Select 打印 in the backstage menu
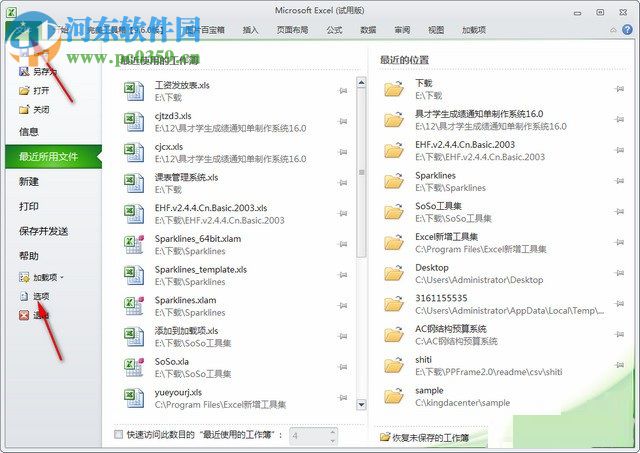This screenshot has height=453, width=640. 53,207
